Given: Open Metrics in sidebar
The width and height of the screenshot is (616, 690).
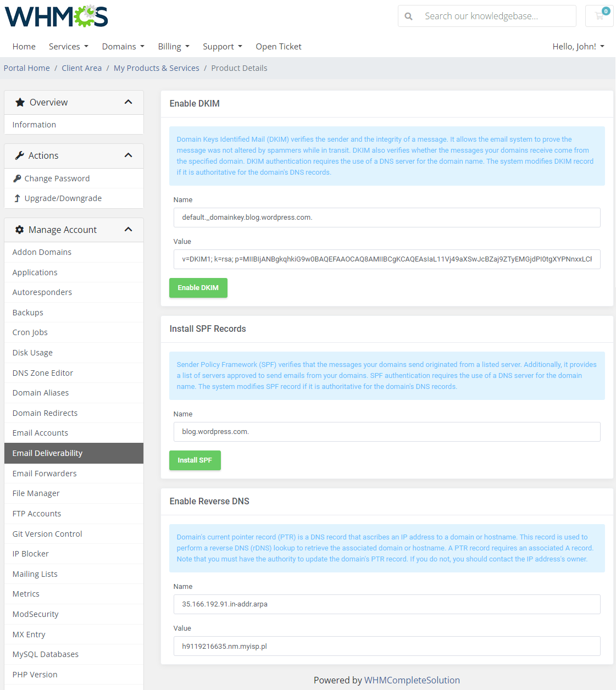Looking at the screenshot, I should point(74,594).
